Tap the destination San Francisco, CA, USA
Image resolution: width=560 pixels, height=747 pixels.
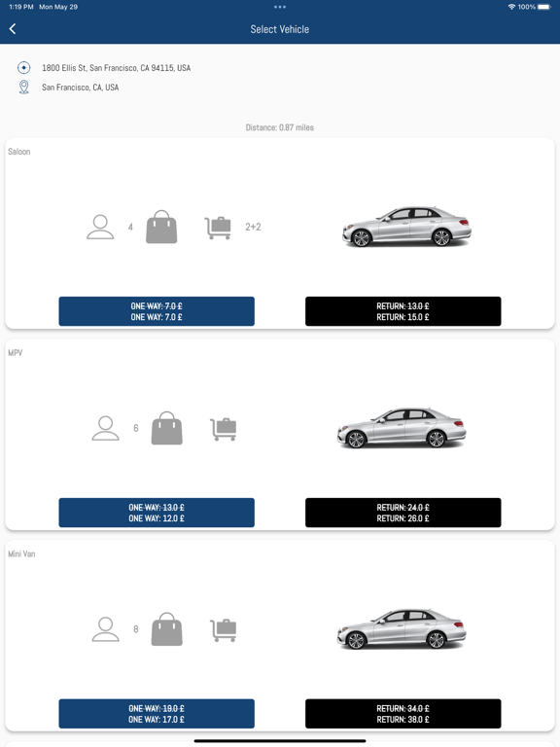[x=81, y=88]
